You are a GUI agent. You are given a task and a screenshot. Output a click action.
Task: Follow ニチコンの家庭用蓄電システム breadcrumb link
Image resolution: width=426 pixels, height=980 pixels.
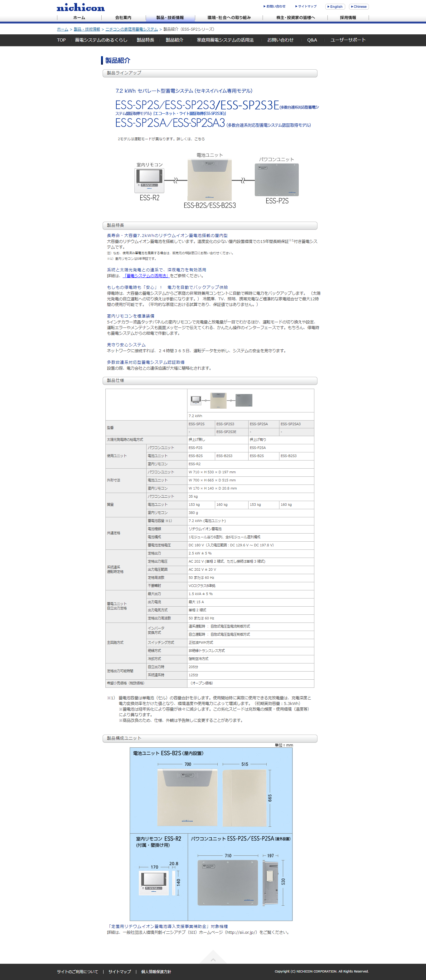(132, 29)
